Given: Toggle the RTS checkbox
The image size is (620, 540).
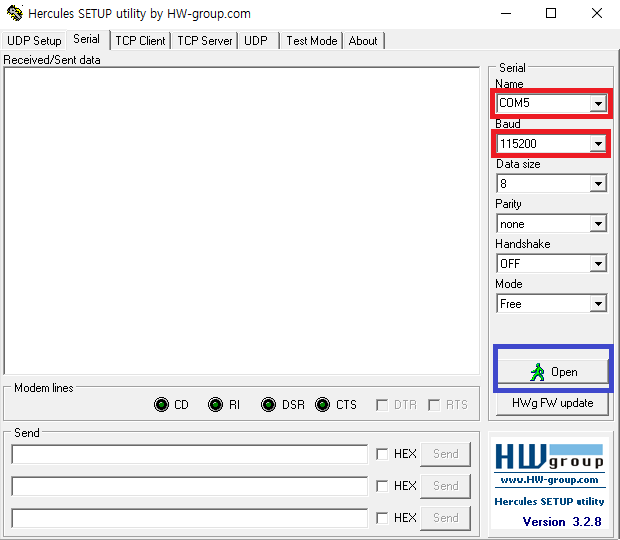Looking at the screenshot, I should 434,405.
